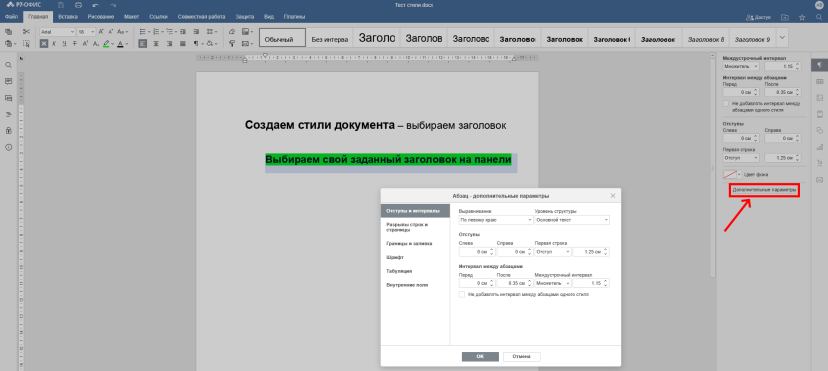Redo the last action

(113, 5)
